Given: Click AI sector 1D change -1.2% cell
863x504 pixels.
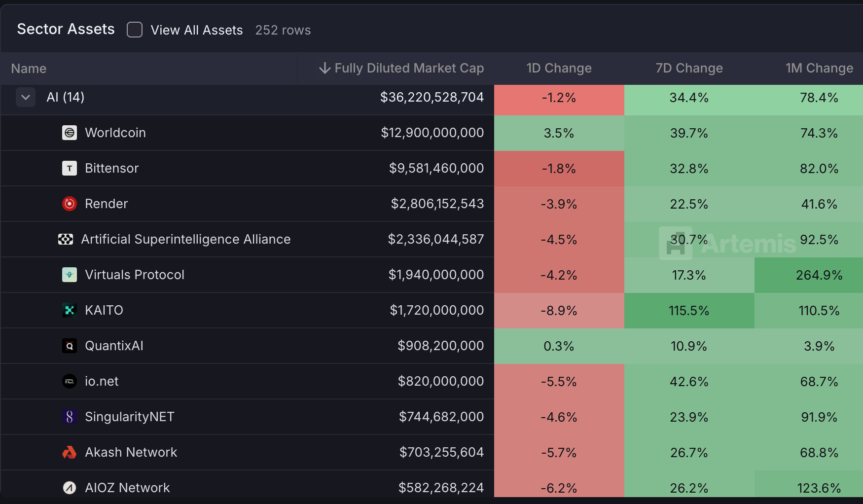Looking at the screenshot, I should tap(559, 100).
